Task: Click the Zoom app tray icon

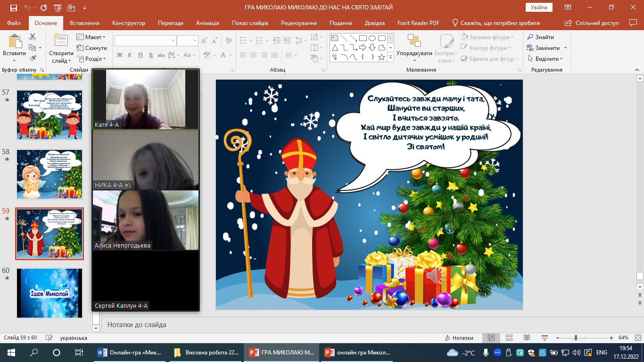Action: (x=497, y=353)
